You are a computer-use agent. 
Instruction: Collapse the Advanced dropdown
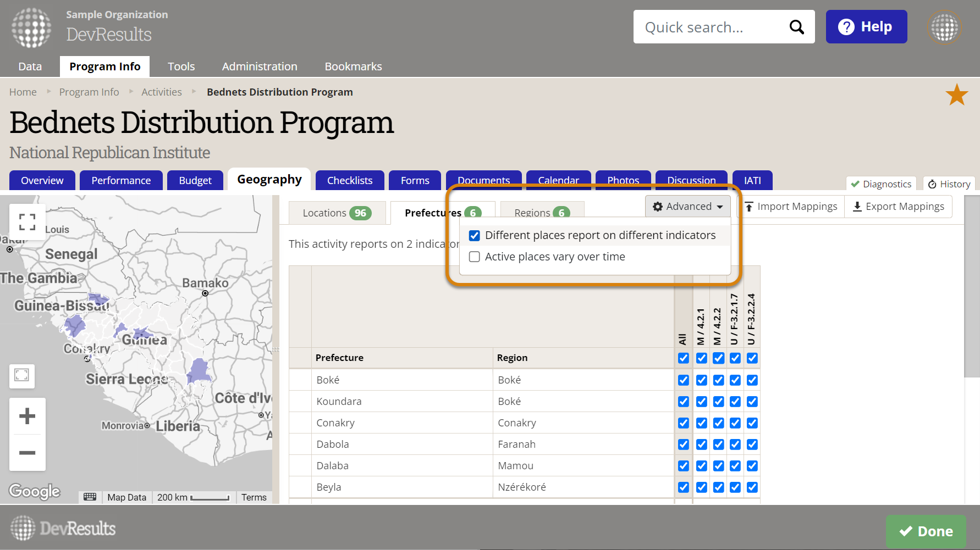[x=688, y=207]
